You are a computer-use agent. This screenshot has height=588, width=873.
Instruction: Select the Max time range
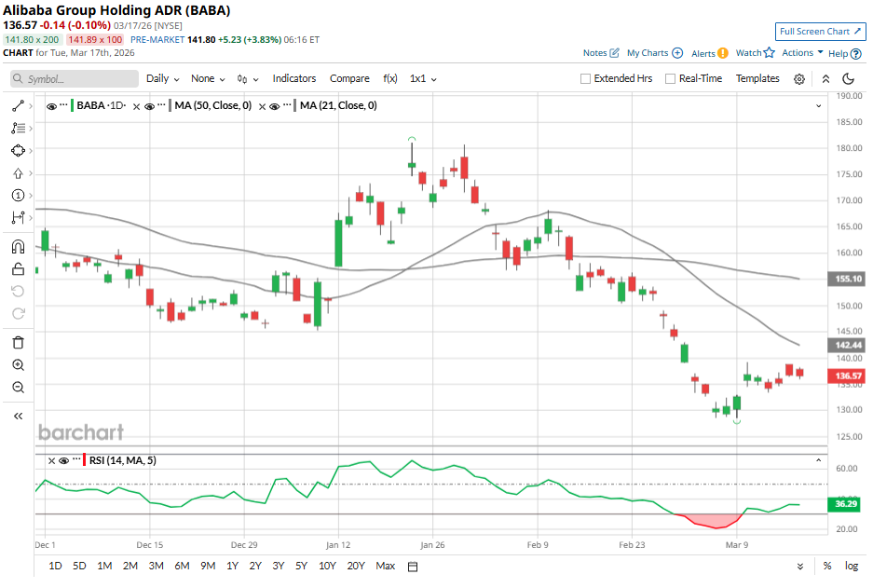tap(386, 567)
